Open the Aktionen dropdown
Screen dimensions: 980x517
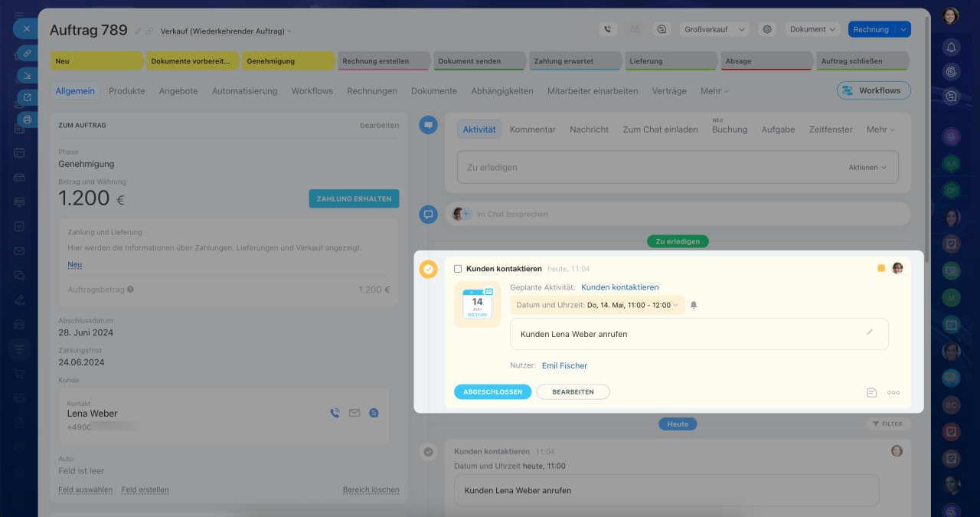[867, 167]
